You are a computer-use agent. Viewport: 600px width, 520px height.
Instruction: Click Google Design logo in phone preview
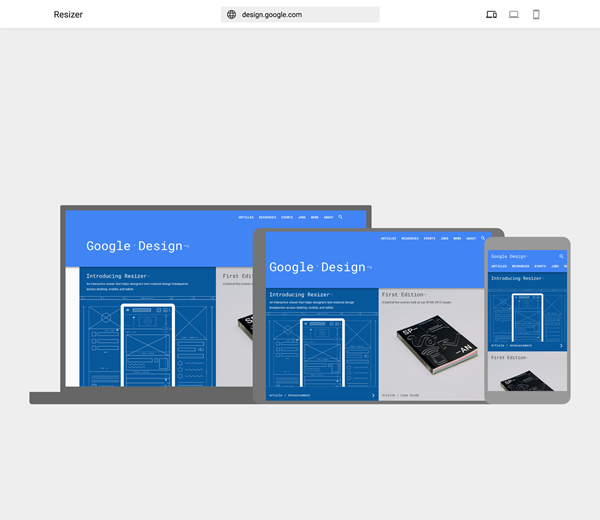coord(509,256)
